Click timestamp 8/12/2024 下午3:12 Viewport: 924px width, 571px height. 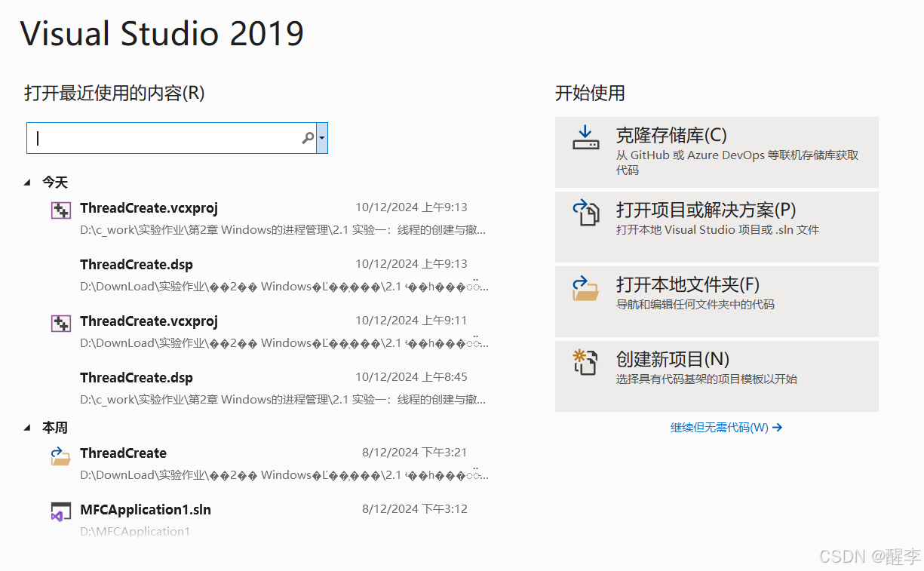[415, 509]
